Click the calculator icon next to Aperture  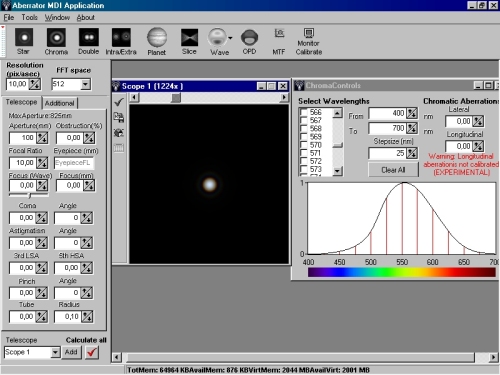pyautogui.click(x=42, y=138)
